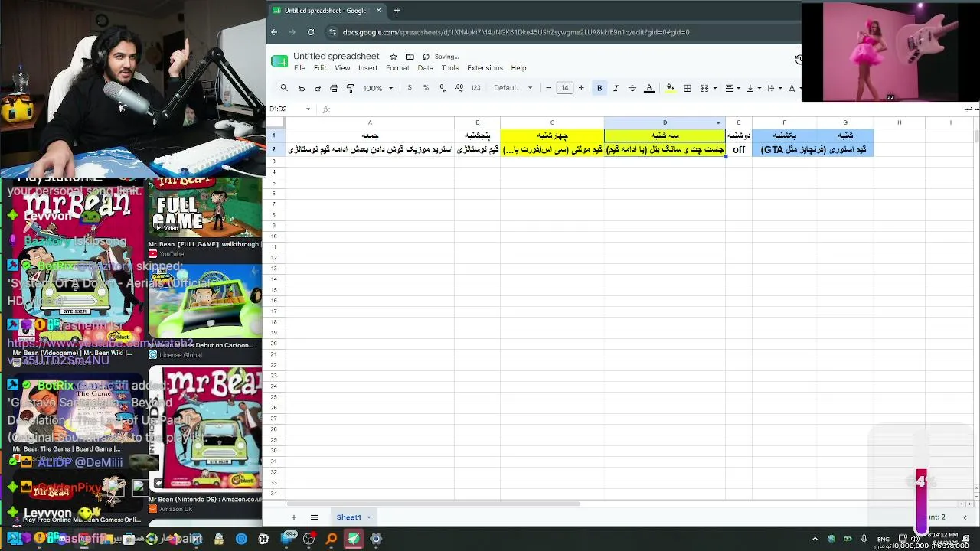
Task: Open the text color picker
Action: click(x=649, y=88)
